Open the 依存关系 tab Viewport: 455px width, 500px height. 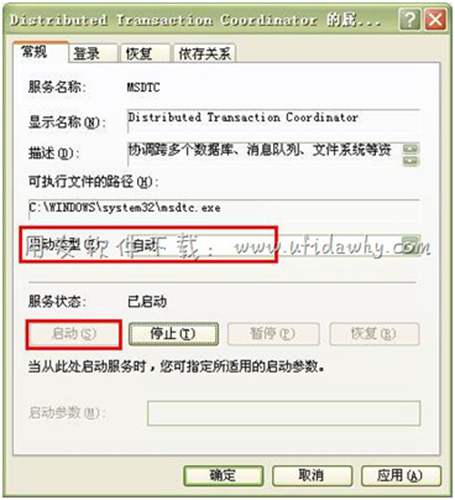(204, 53)
